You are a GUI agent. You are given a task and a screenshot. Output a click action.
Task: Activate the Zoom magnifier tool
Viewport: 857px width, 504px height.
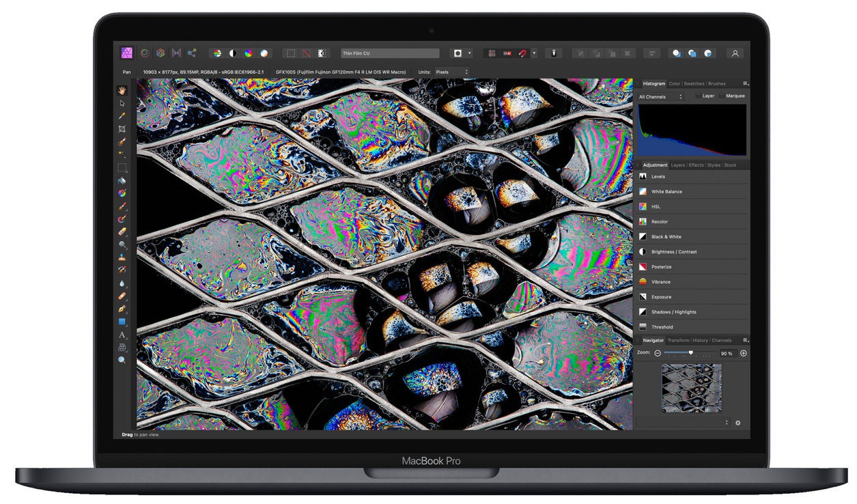pos(122,360)
